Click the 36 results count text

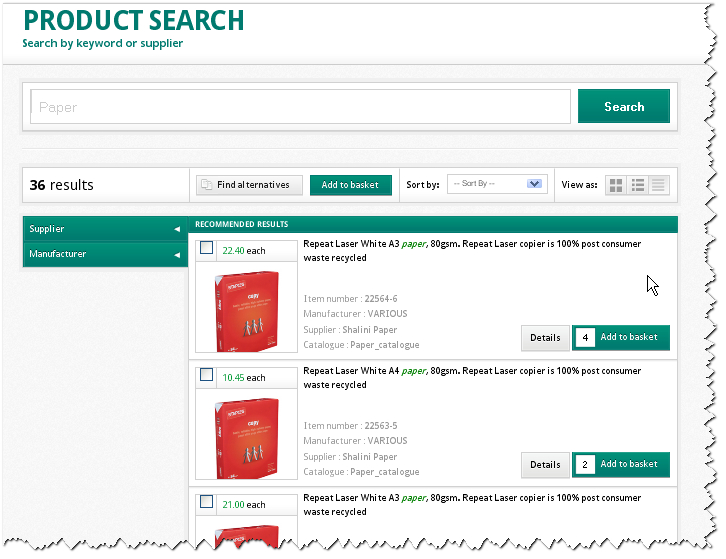click(x=62, y=185)
